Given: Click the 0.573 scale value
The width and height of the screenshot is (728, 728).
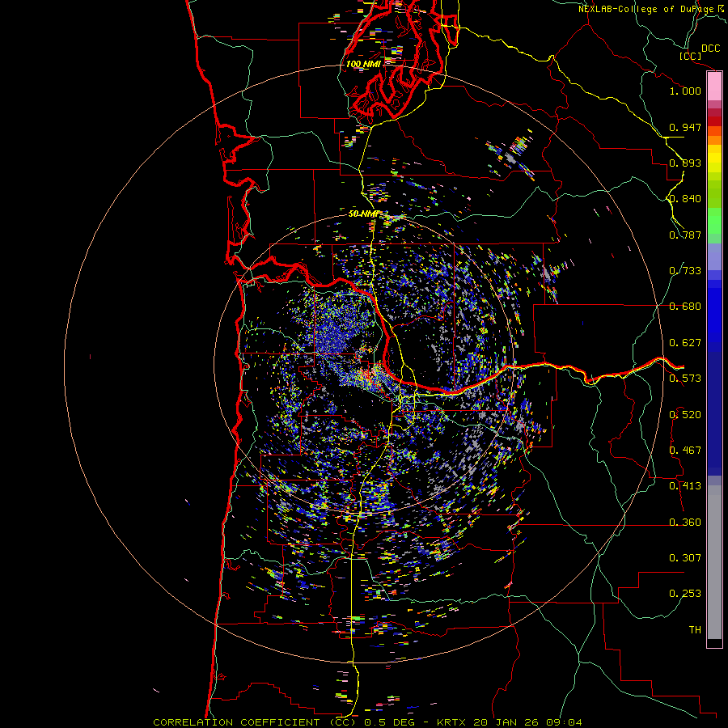Looking at the screenshot, I should pyautogui.click(x=685, y=379).
